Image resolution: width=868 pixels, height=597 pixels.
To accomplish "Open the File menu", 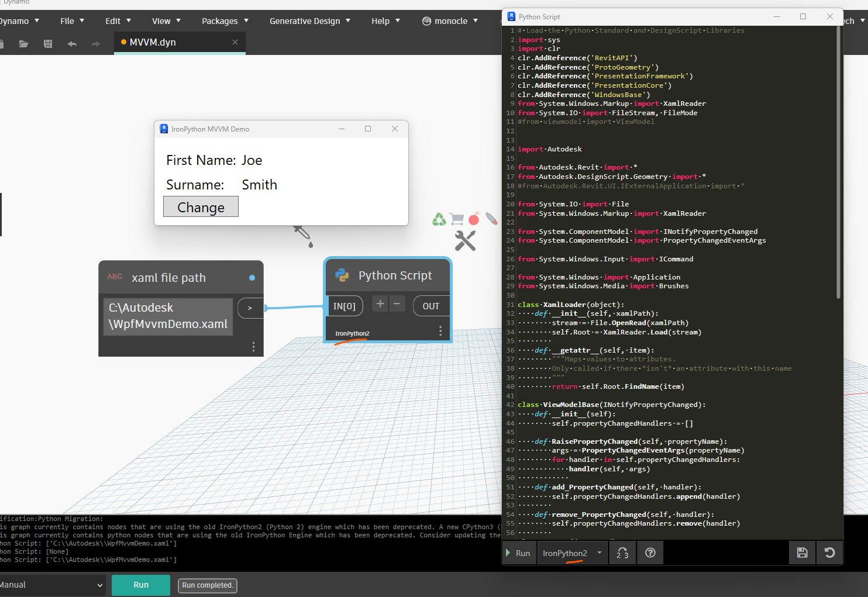I will (x=72, y=21).
